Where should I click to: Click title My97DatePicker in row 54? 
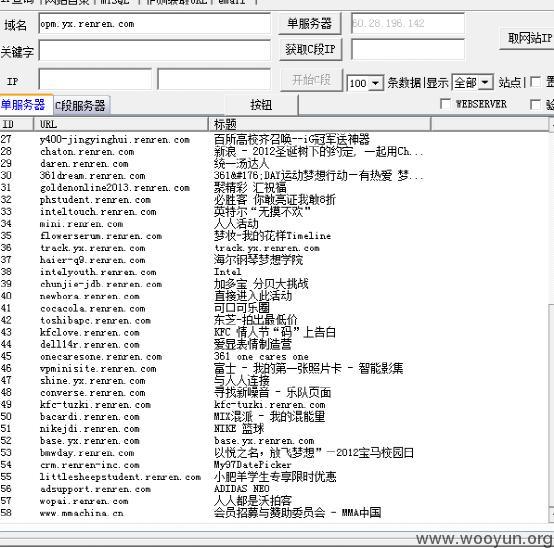coord(252,465)
